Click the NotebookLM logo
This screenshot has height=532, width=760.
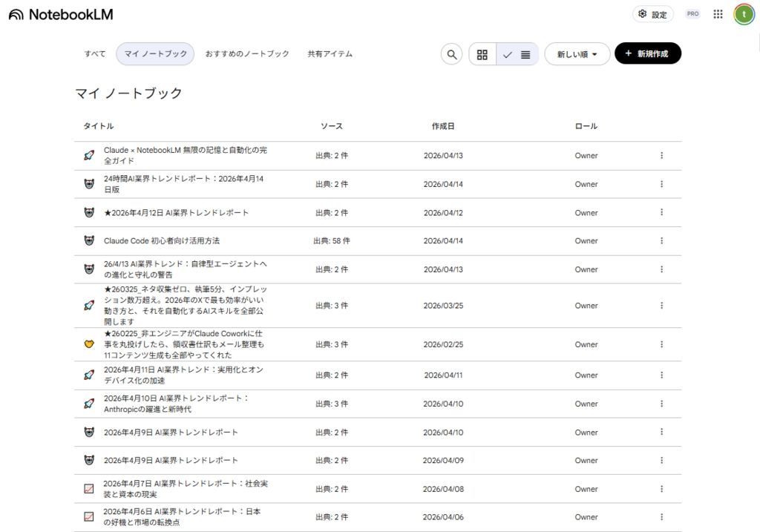click(61, 15)
